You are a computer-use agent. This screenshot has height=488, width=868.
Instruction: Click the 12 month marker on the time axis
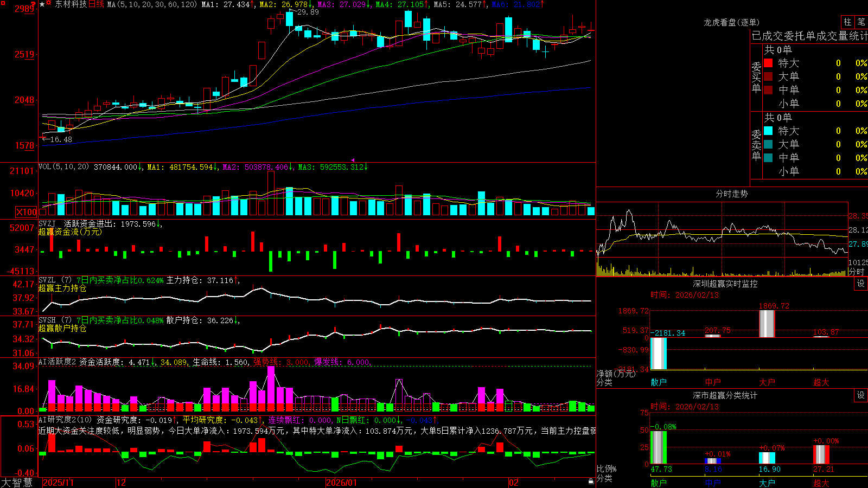pos(122,483)
